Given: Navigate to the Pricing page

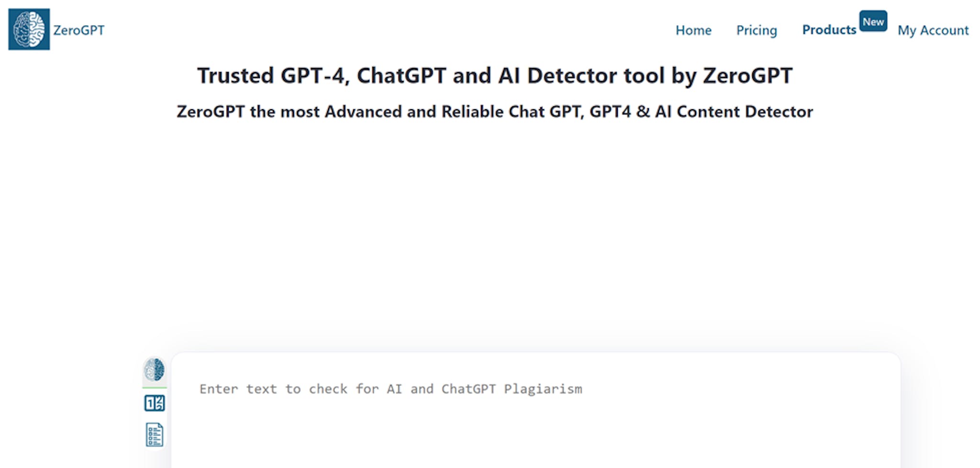Looking at the screenshot, I should (757, 30).
